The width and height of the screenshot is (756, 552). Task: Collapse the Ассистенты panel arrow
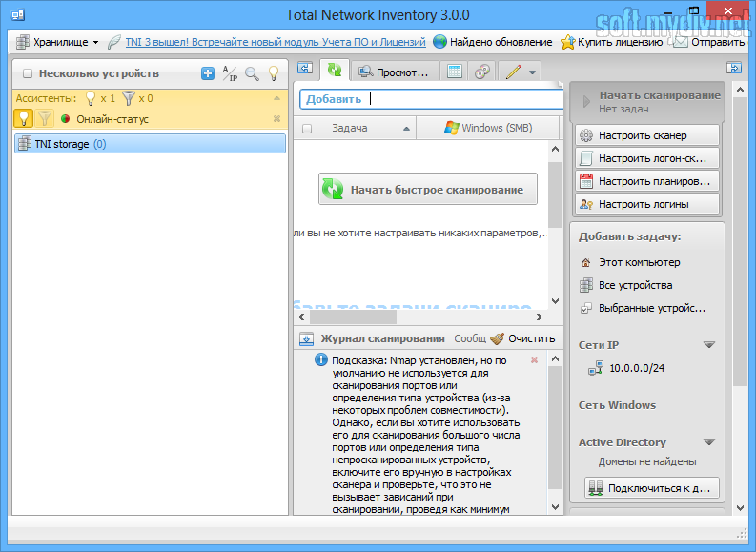276,98
